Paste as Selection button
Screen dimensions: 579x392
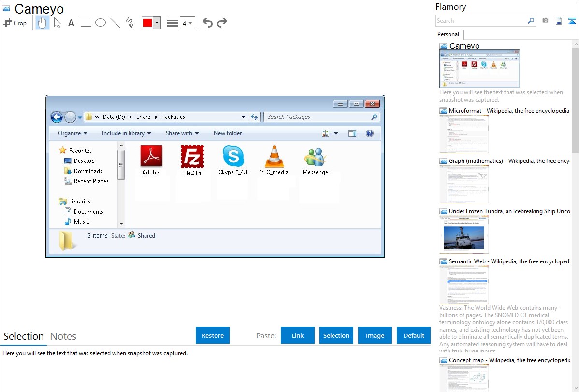(x=336, y=335)
